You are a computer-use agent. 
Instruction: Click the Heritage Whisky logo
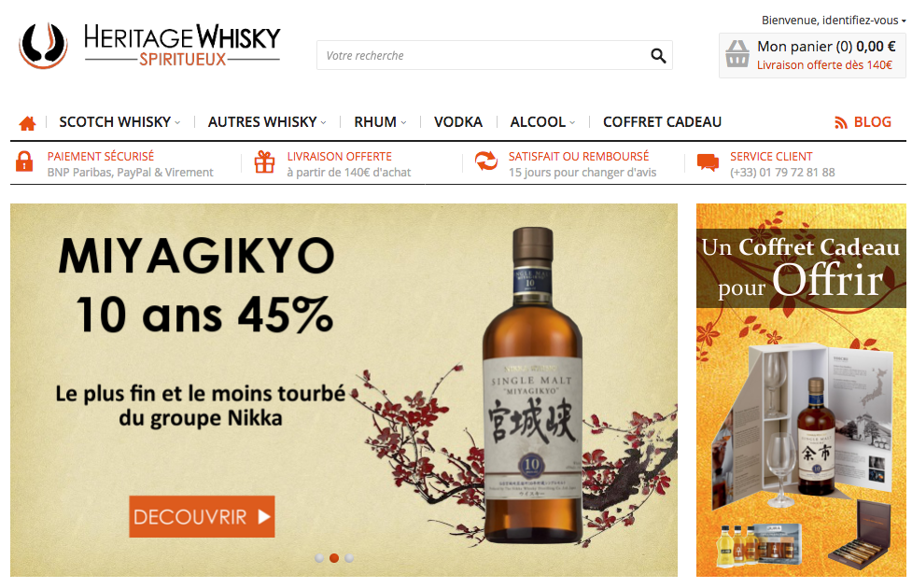coord(149,46)
